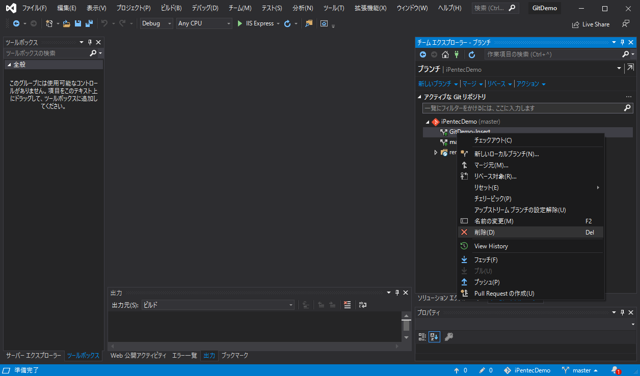Image resolution: width=640 pixels, height=376 pixels.
Task: Open the マージ dropdown
Action: tap(473, 84)
